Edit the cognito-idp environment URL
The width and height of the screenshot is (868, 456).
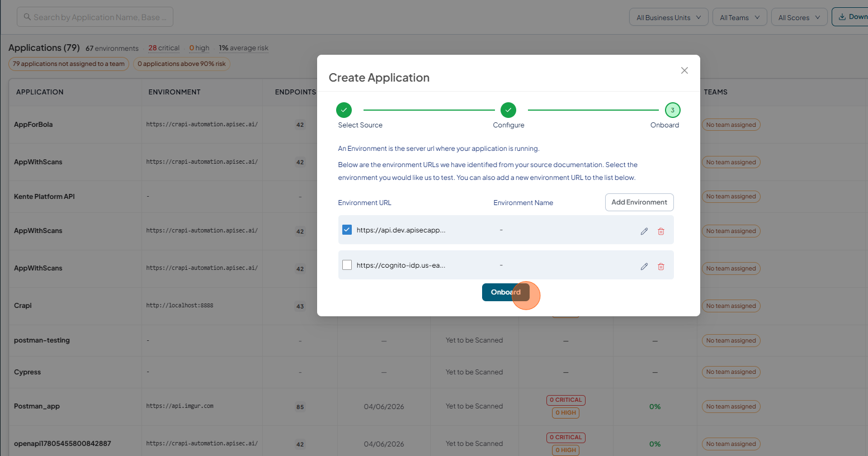[644, 267]
